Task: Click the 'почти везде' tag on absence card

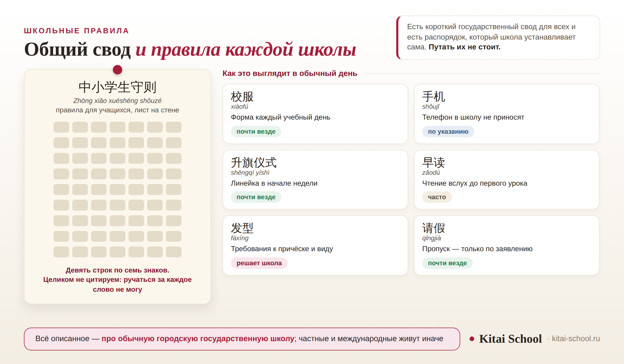Action: (447, 263)
